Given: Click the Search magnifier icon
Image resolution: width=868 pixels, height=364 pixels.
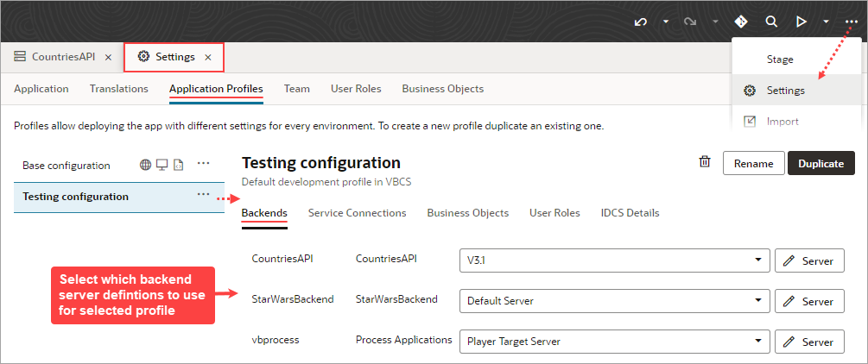Looking at the screenshot, I should point(771,22).
